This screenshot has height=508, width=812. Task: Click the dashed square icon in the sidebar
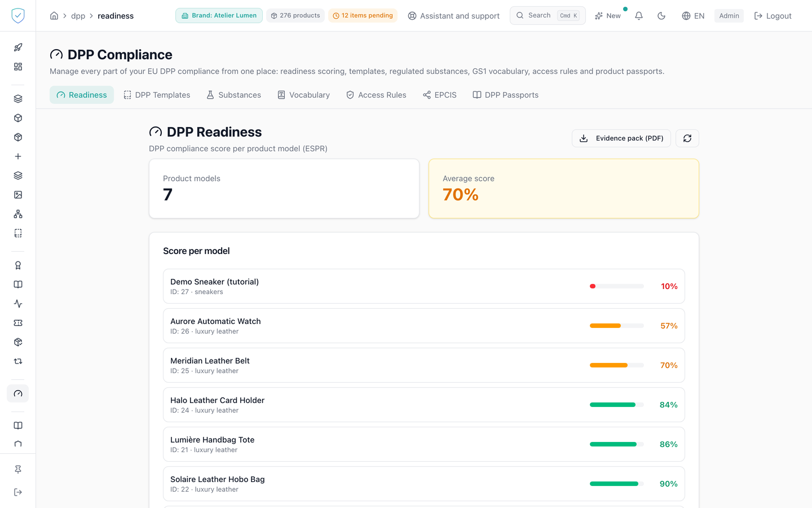click(18, 233)
